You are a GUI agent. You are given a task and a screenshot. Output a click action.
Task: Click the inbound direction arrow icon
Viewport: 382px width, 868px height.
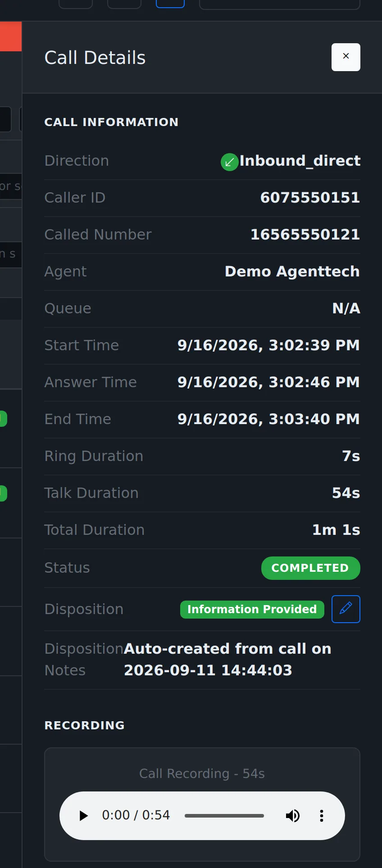tap(229, 162)
